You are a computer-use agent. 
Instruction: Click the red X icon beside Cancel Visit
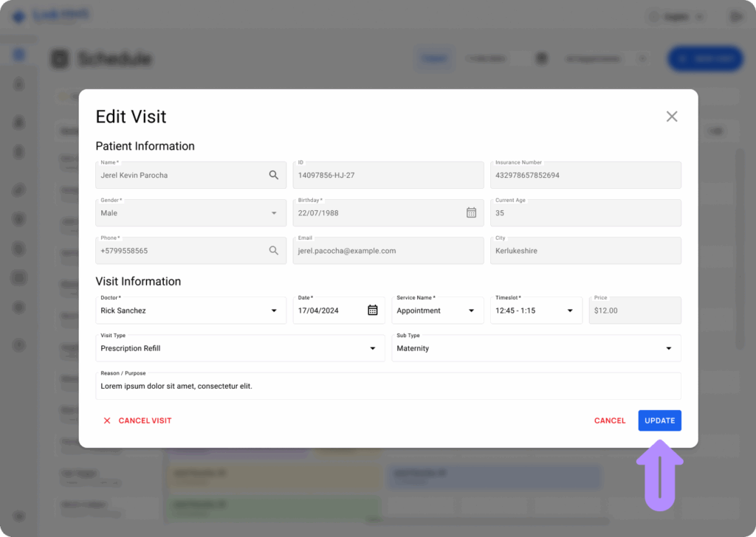coord(107,420)
